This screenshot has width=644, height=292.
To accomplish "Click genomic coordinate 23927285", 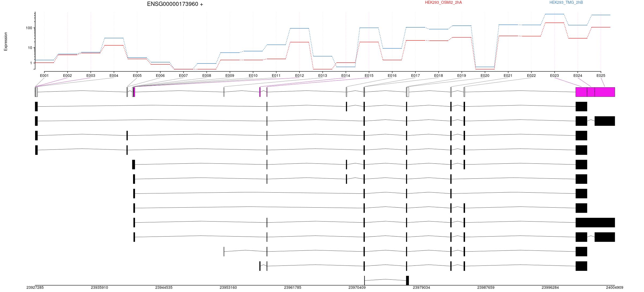I will 35,287.
